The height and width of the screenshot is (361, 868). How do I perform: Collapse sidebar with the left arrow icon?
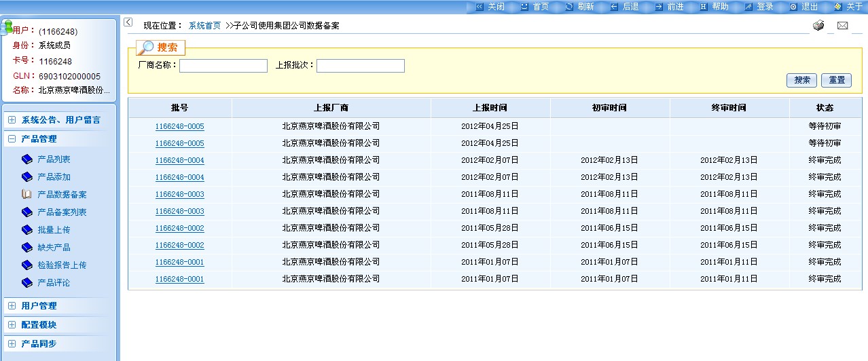tap(128, 22)
